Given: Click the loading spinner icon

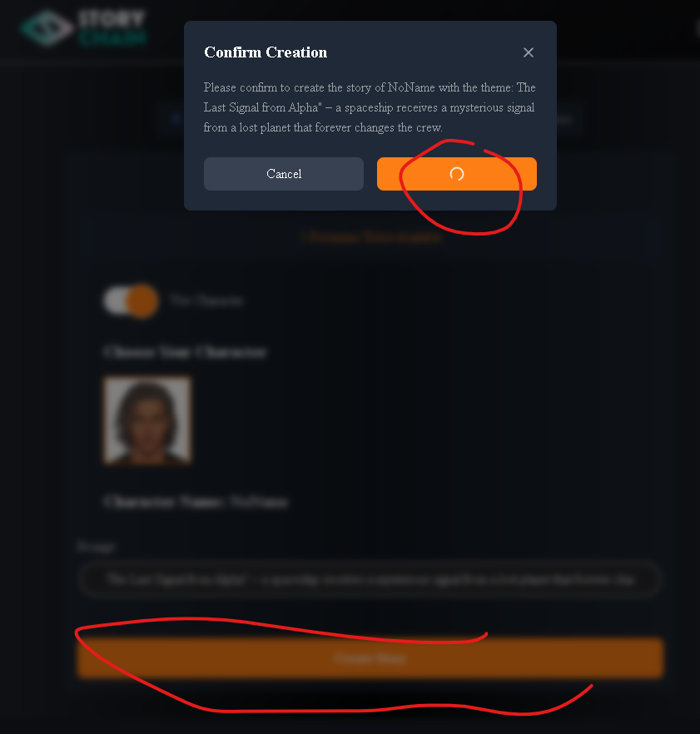Looking at the screenshot, I should [456, 174].
